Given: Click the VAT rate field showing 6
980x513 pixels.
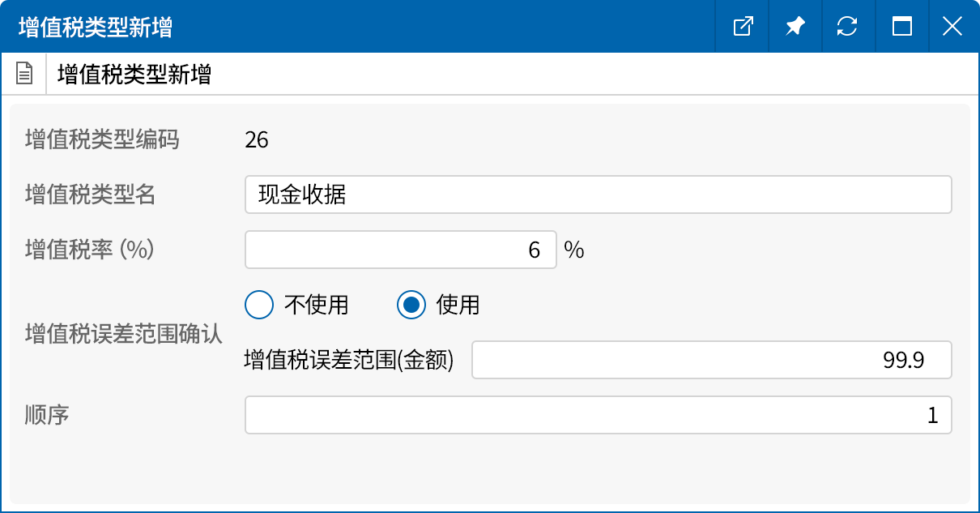Looking at the screenshot, I should [x=401, y=250].
